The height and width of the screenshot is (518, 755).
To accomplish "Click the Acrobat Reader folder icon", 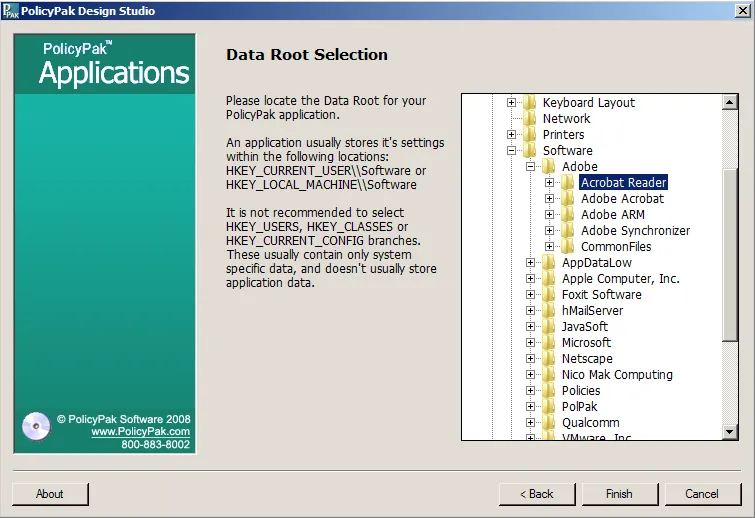I will pyautogui.click(x=568, y=182).
